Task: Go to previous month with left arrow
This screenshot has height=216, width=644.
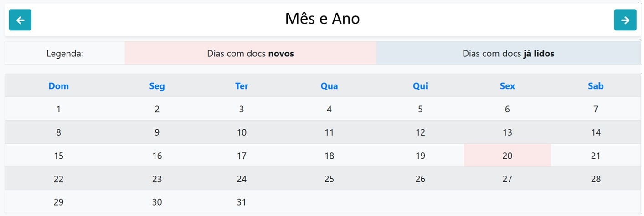Action: (20, 20)
